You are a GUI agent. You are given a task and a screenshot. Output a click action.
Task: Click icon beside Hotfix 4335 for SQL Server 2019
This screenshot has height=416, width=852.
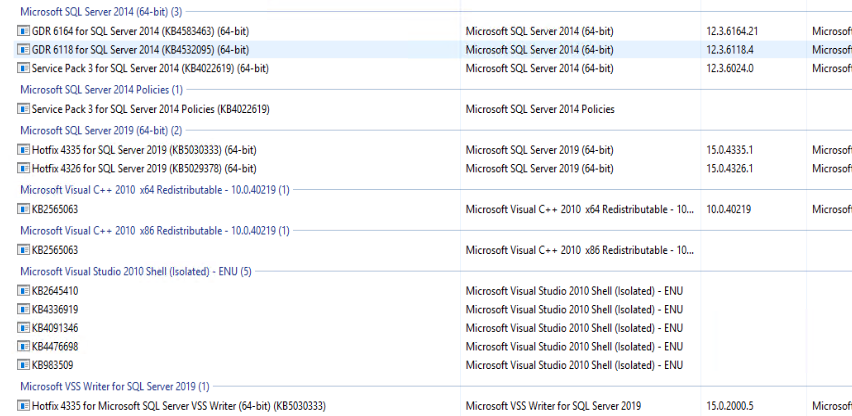click(x=23, y=150)
